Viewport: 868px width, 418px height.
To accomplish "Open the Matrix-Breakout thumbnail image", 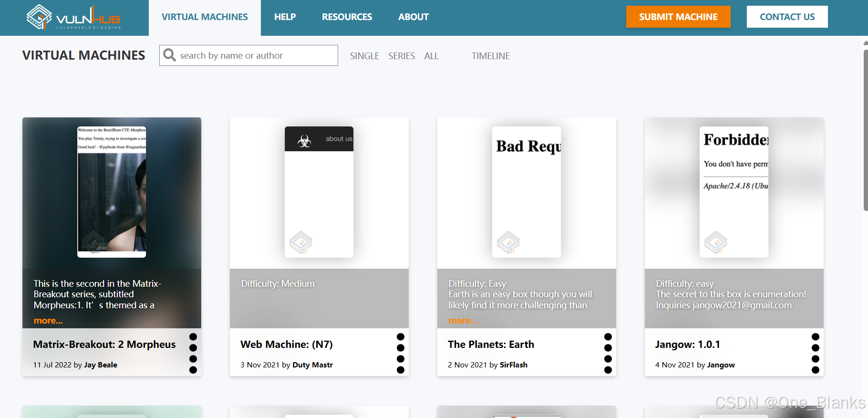I will [112, 192].
